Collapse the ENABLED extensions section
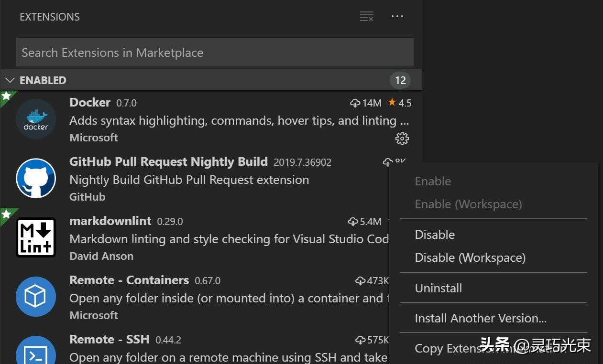The width and height of the screenshot is (603, 364). coord(10,80)
